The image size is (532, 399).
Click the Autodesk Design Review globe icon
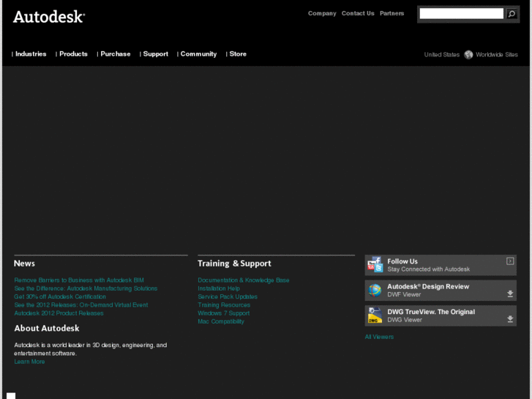pyautogui.click(x=375, y=291)
